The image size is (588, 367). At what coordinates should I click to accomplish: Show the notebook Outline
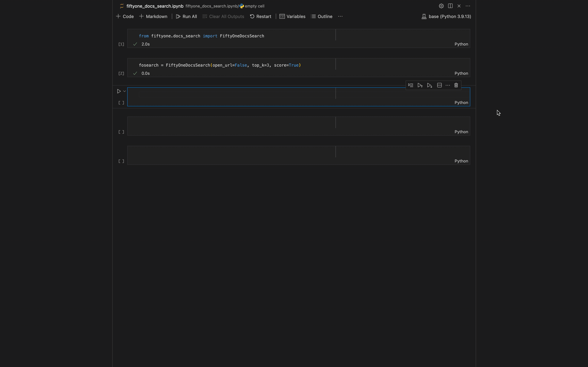[322, 16]
